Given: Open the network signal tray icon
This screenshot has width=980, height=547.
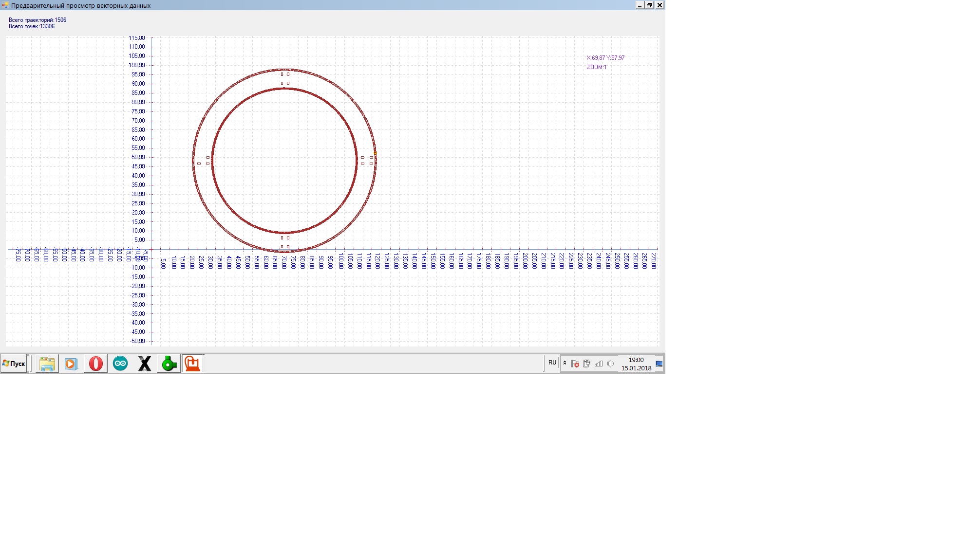Looking at the screenshot, I should [599, 364].
